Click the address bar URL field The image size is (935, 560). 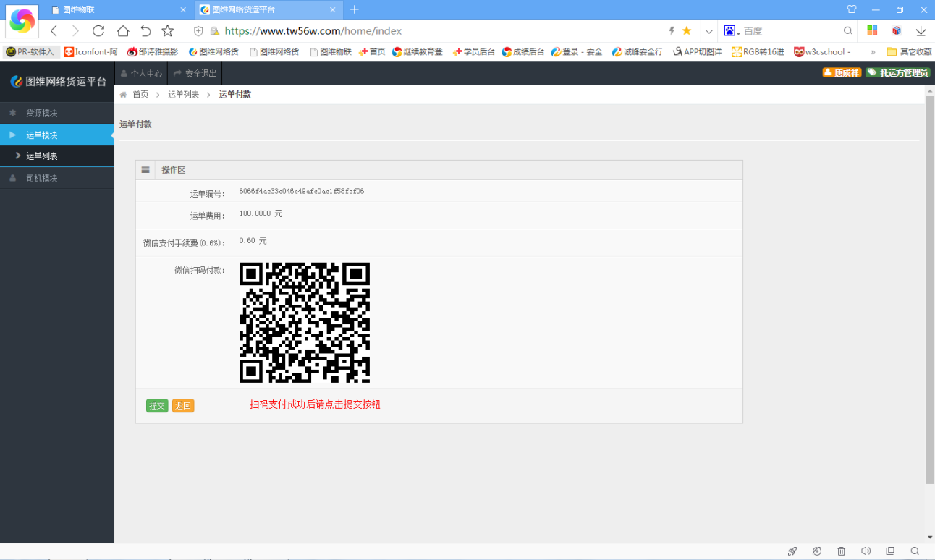coord(441,31)
